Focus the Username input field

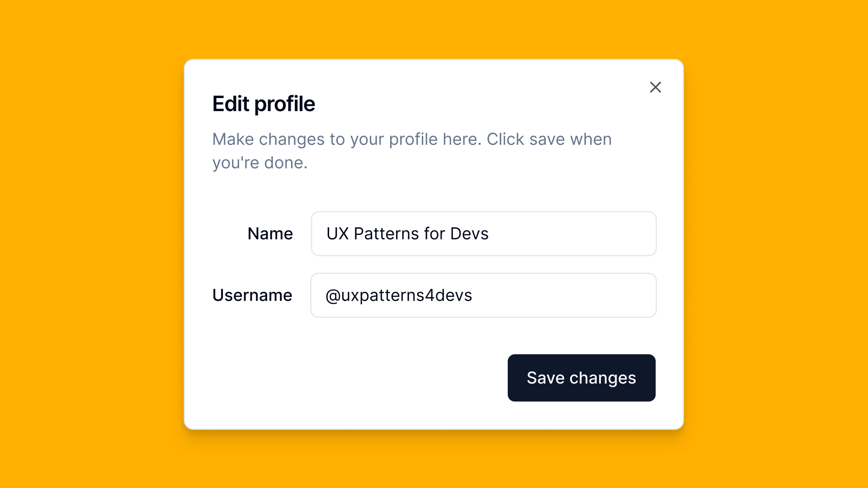[483, 295]
